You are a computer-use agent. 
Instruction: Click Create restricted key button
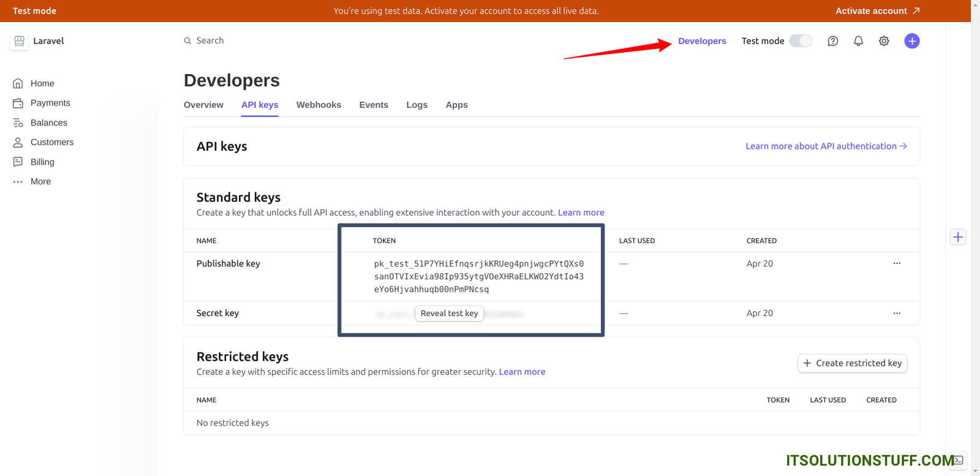pos(852,363)
